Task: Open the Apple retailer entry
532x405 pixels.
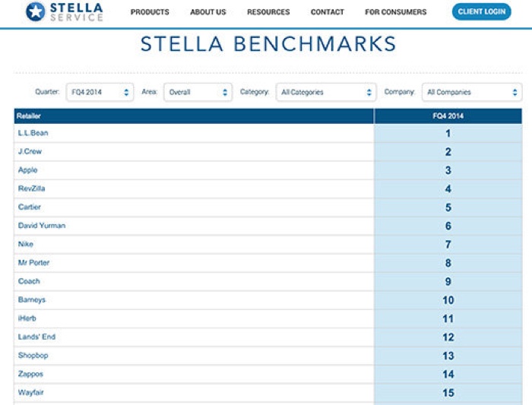Action: [27, 170]
